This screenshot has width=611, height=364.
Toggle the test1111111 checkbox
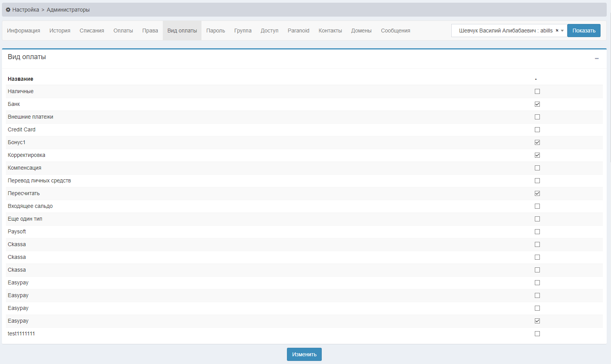537,334
